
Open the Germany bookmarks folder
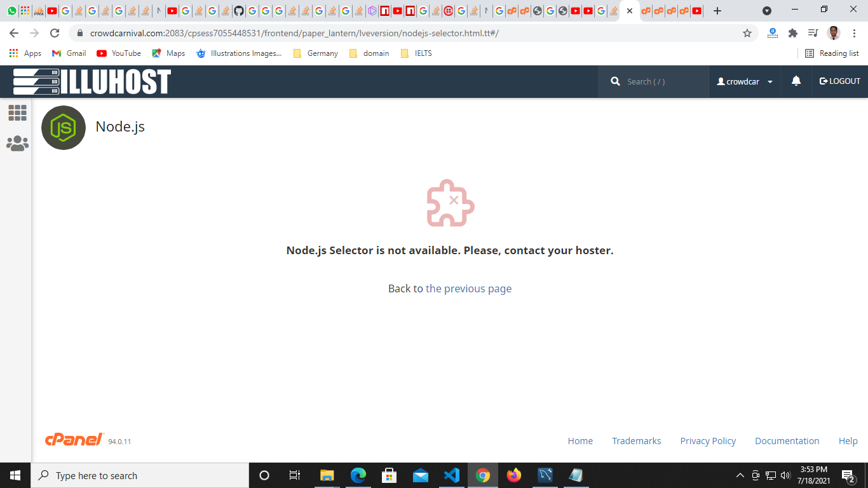coord(316,53)
